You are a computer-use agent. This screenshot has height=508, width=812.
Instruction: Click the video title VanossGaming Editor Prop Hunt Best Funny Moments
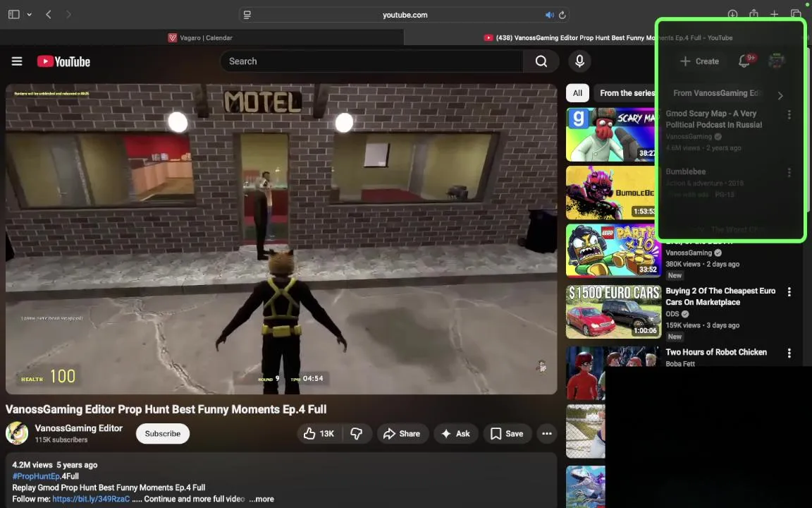coord(166,409)
